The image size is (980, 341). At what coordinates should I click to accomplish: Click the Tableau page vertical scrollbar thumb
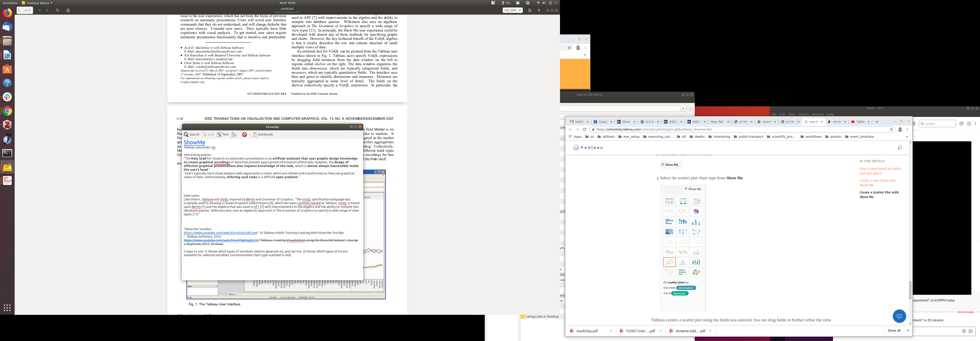click(910, 290)
